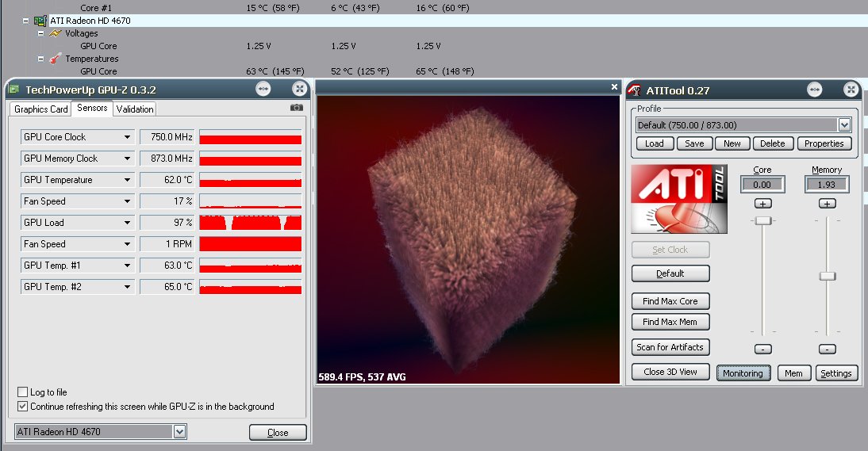
Task: Click the 589.4 FPS, 537 AVG readout
Action: pyautogui.click(x=362, y=377)
